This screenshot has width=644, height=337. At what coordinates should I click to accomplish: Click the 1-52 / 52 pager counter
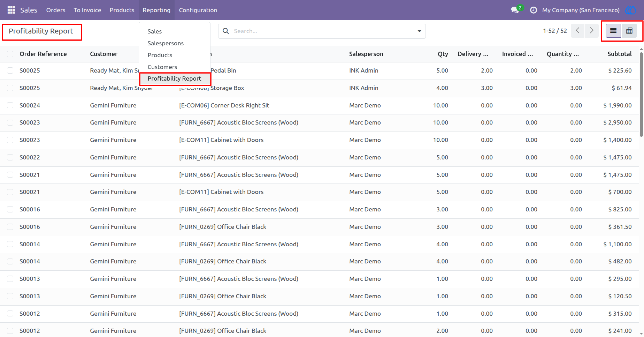click(555, 31)
